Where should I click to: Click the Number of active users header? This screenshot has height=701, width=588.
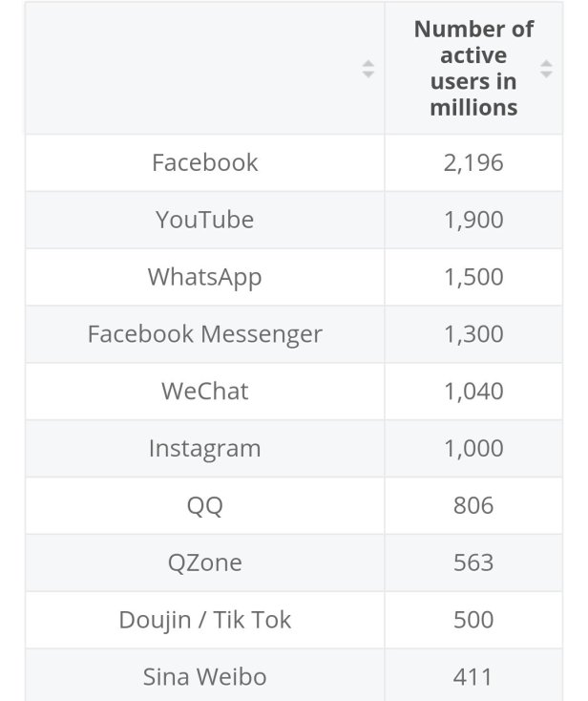click(473, 69)
